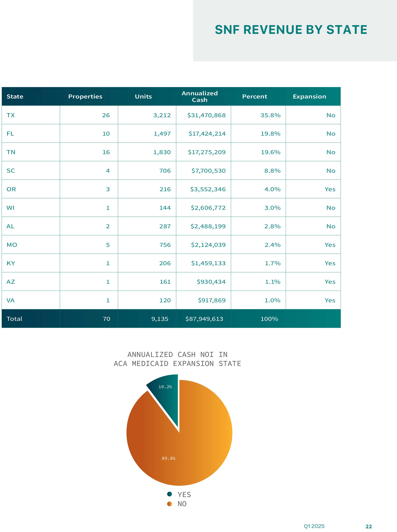
Task: Click the Properties column header
Action: click(x=85, y=97)
